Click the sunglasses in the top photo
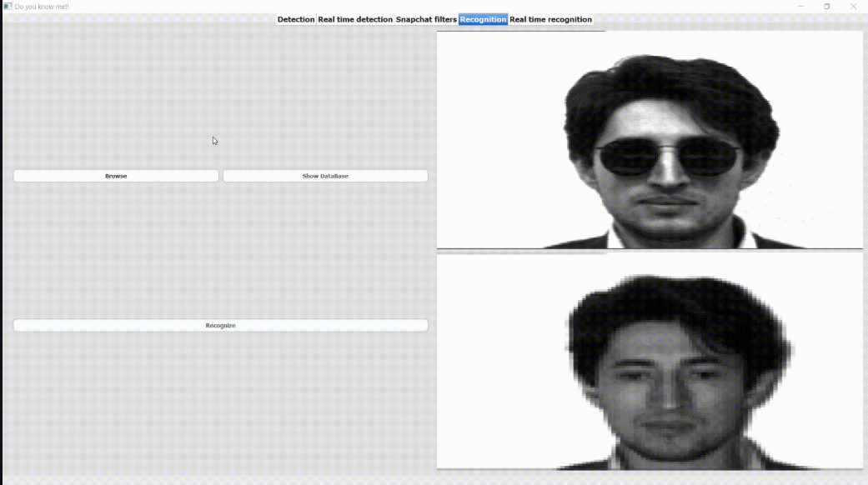The image size is (868, 485). (x=669, y=157)
